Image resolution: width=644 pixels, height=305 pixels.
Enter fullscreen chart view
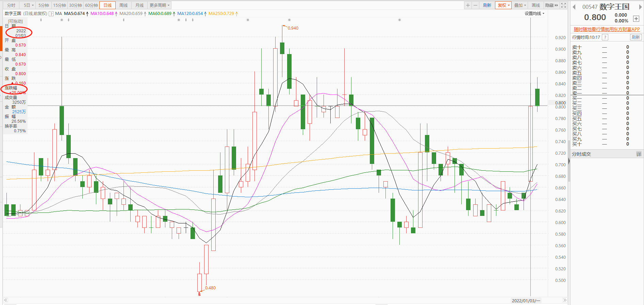[564, 5]
